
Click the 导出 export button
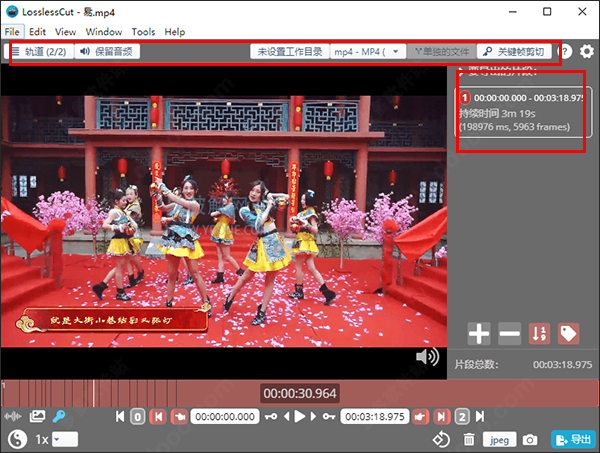[x=574, y=439]
